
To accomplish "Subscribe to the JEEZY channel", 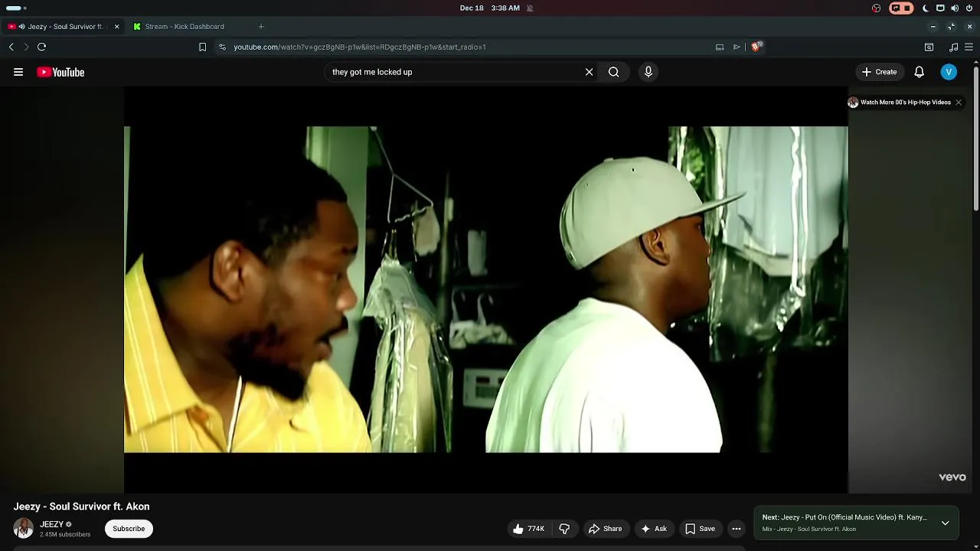I will click(x=129, y=529).
